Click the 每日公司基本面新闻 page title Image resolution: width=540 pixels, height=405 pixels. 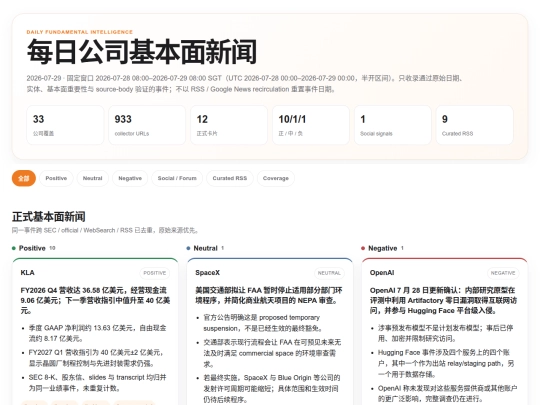pos(142,52)
